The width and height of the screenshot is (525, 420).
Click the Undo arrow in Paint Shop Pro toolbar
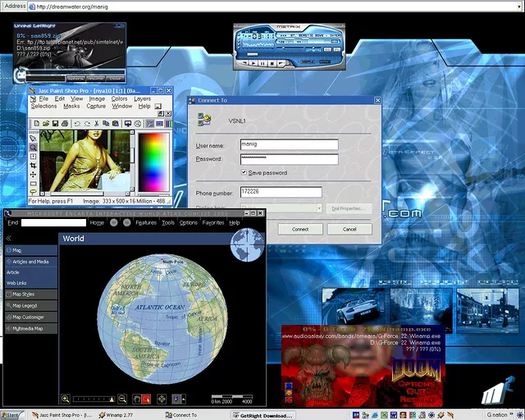[76, 123]
